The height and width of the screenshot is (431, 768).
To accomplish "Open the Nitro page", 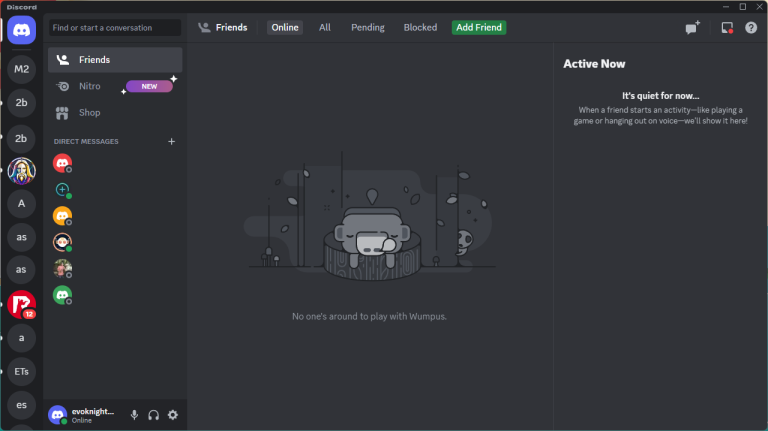I will [x=115, y=86].
